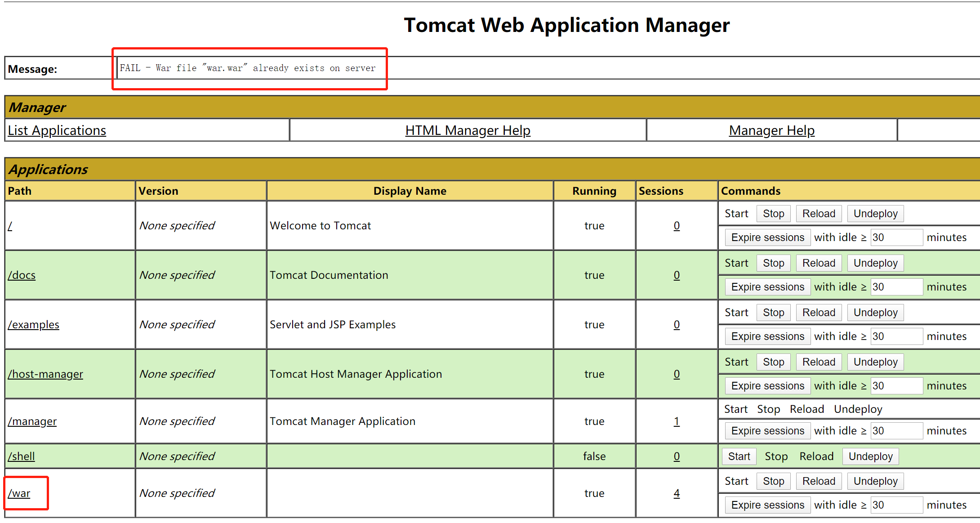The image size is (980, 523).
Task: Edit idle minutes field for /host-manager
Action: coord(896,386)
